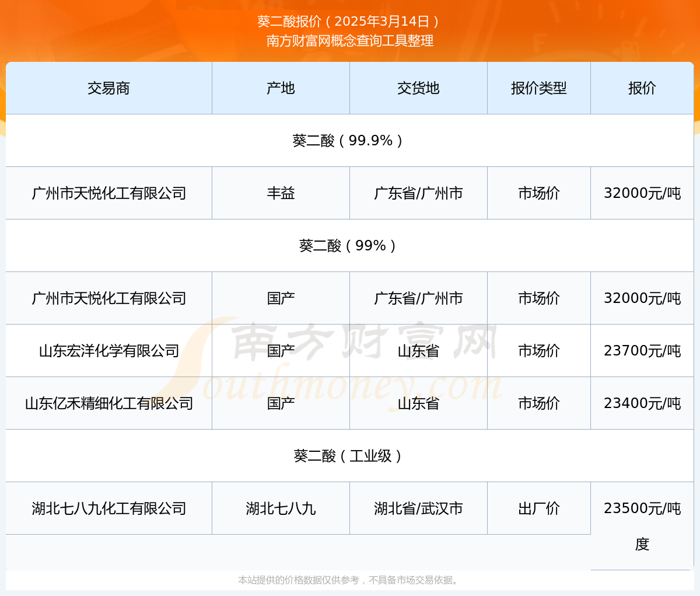The image size is (700, 596).
Task: Click 山东省 in the 山东亿禾 row
Action: [x=418, y=403]
